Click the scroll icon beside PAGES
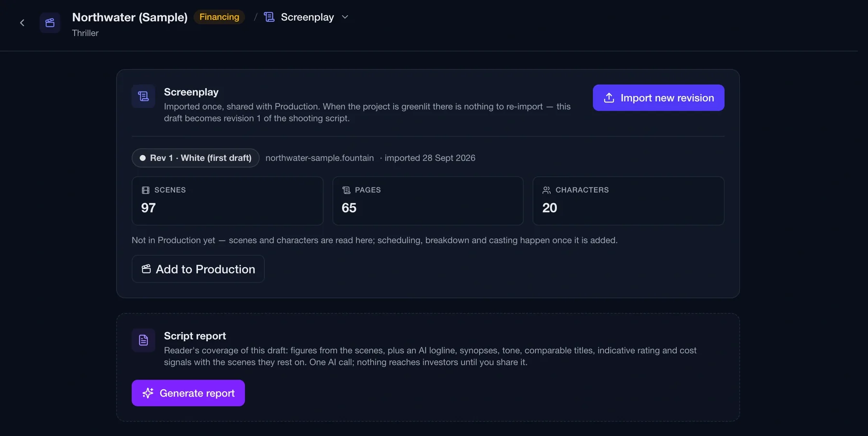This screenshot has height=436, width=868. coord(346,190)
